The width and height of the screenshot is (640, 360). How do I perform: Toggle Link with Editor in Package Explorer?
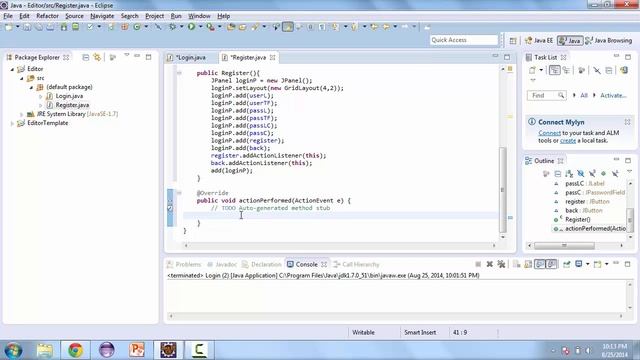[x=97, y=58]
